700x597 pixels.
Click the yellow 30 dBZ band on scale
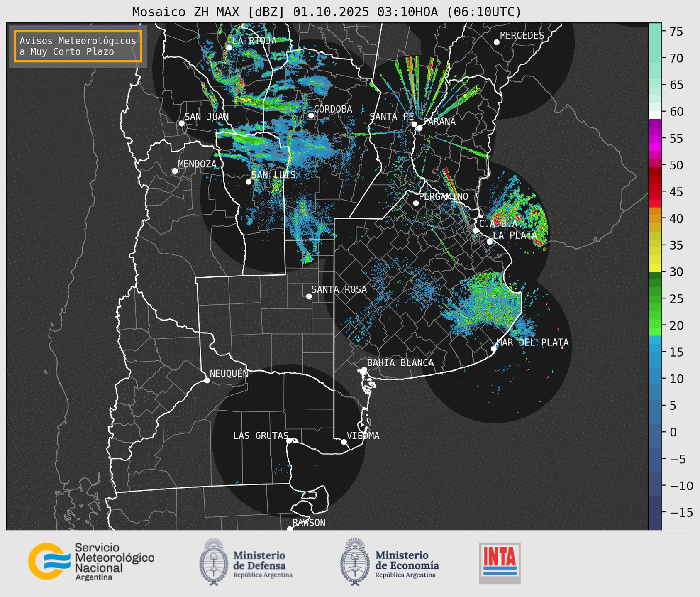pyautogui.click(x=655, y=268)
